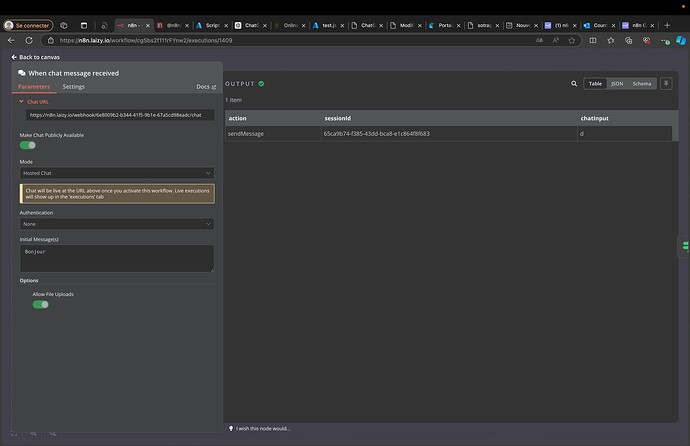Click the chatInput value 'd' cell

(x=624, y=134)
